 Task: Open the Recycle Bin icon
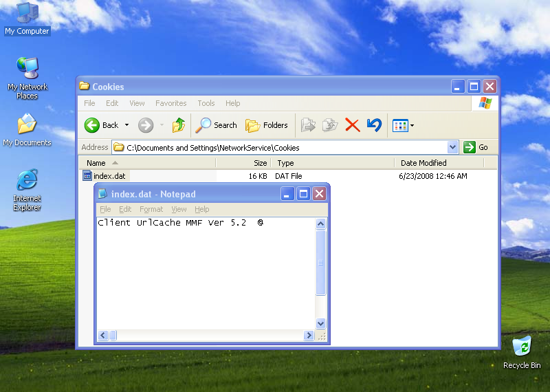[x=522, y=352]
